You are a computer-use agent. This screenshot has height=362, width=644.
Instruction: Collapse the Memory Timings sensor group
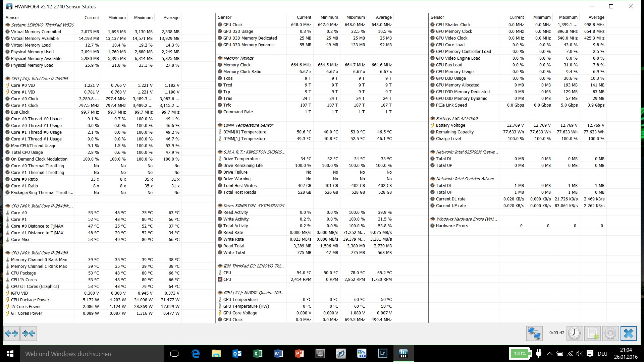coord(238,58)
